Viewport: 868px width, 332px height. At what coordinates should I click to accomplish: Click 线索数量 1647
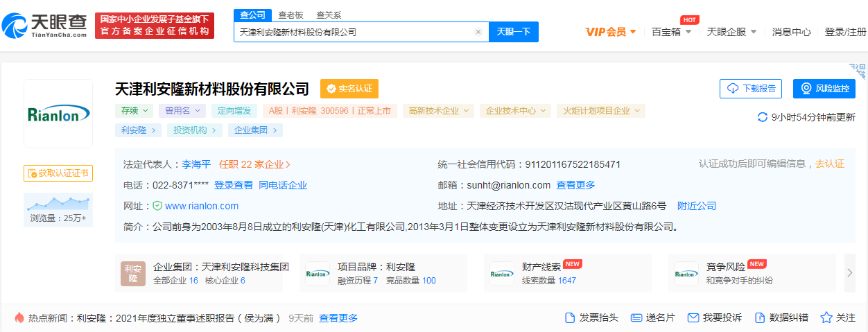(x=549, y=281)
